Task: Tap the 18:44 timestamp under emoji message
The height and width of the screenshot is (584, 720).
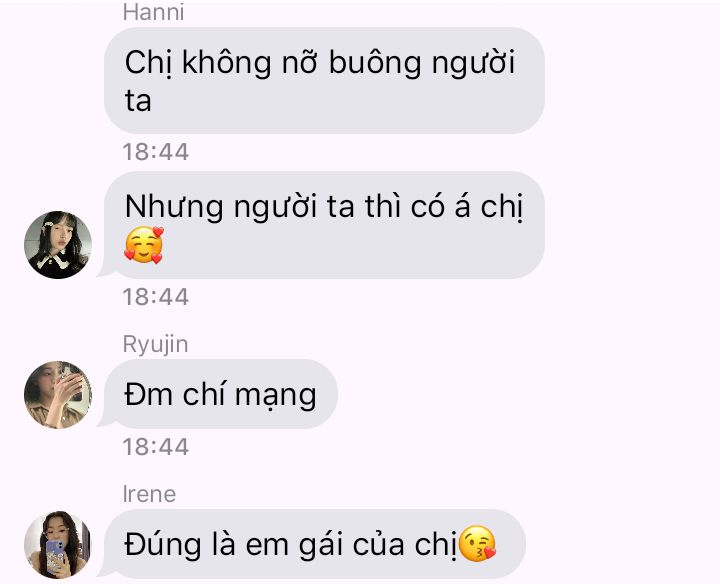Action: 156,297
